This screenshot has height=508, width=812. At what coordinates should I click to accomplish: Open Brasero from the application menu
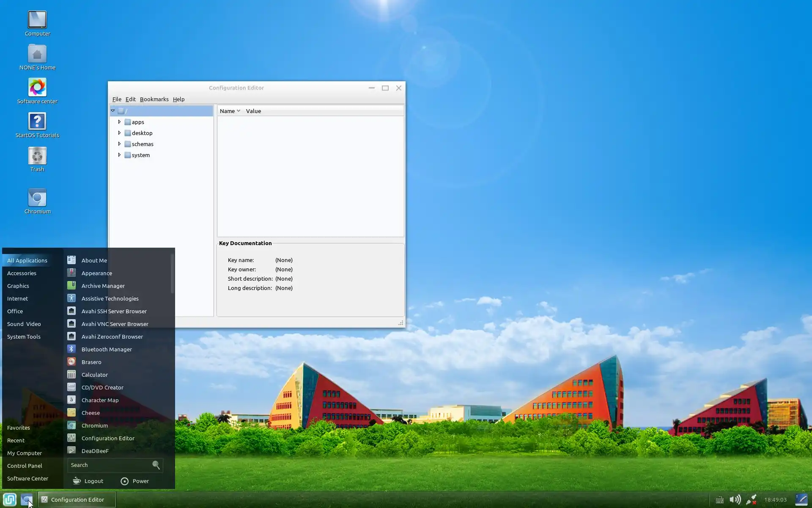(91, 362)
